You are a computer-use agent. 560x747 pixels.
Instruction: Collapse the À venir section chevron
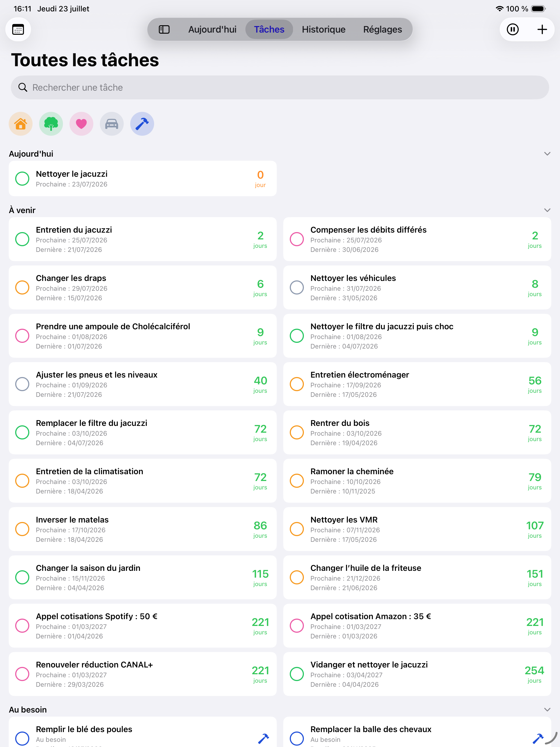[x=547, y=210]
